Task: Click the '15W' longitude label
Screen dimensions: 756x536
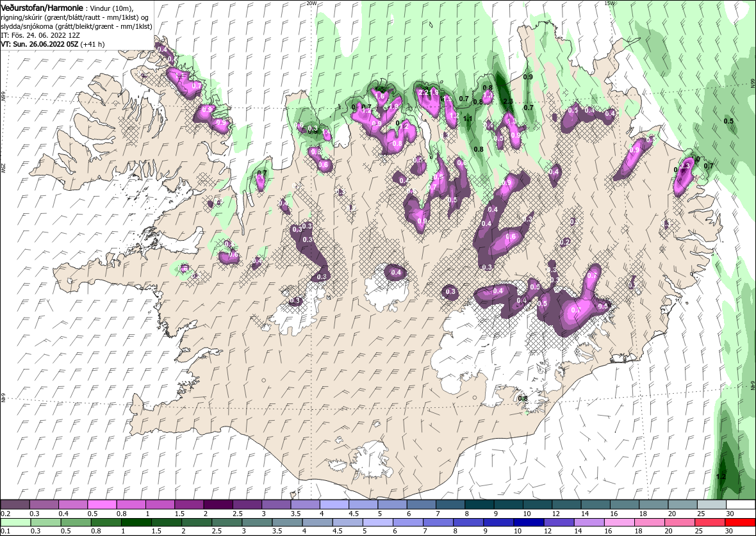Action: coord(609,3)
